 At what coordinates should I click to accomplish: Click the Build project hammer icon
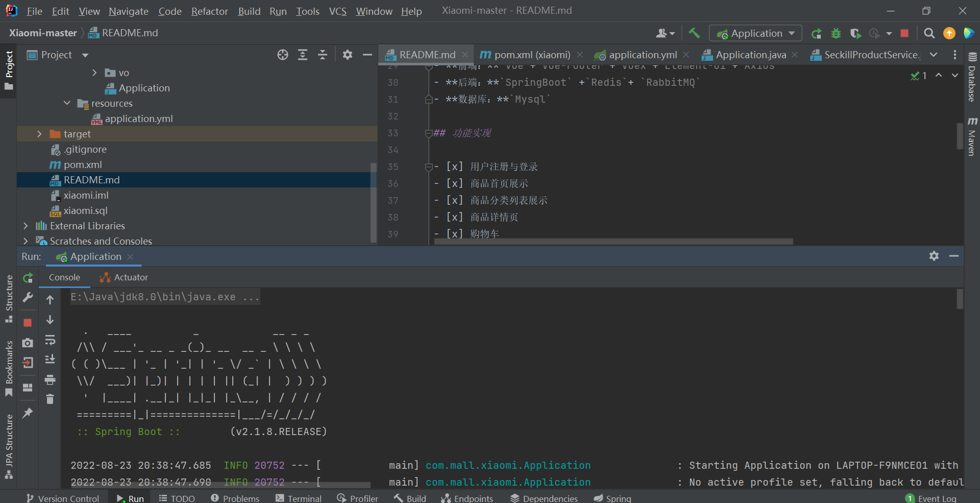coord(694,33)
